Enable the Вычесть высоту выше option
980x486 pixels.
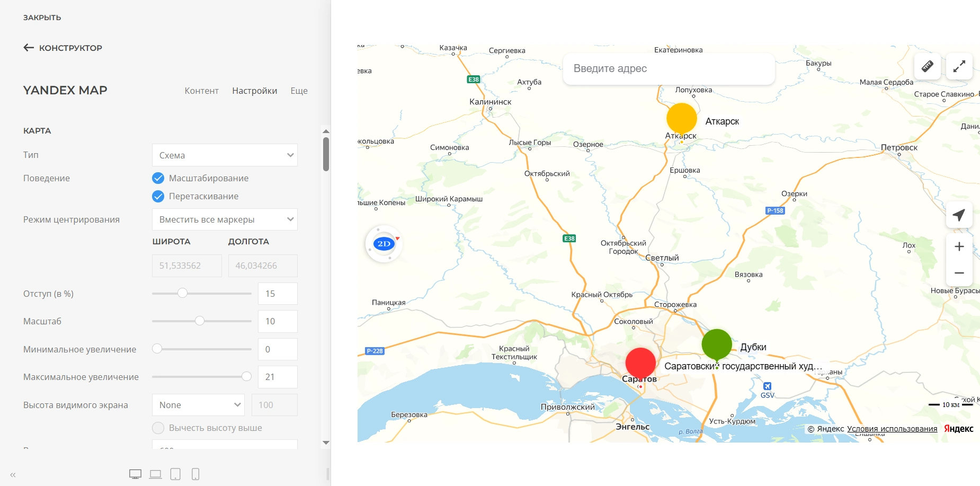(158, 428)
